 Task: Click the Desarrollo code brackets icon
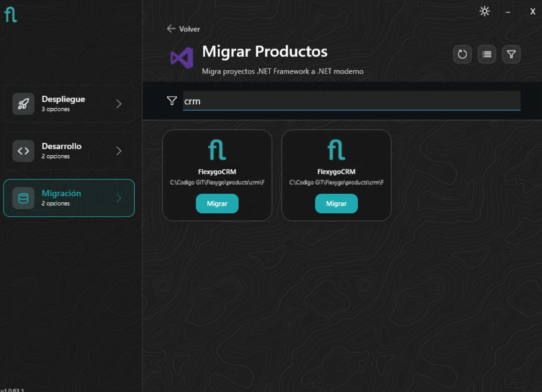point(24,151)
